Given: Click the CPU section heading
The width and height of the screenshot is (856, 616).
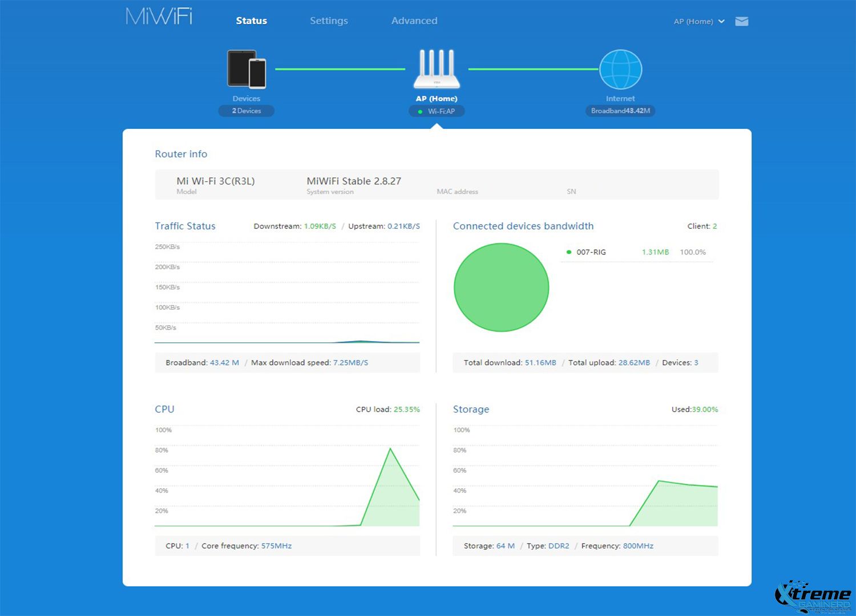Looking at the screenshot, I should pyautogui.click(x=164, y=409).
